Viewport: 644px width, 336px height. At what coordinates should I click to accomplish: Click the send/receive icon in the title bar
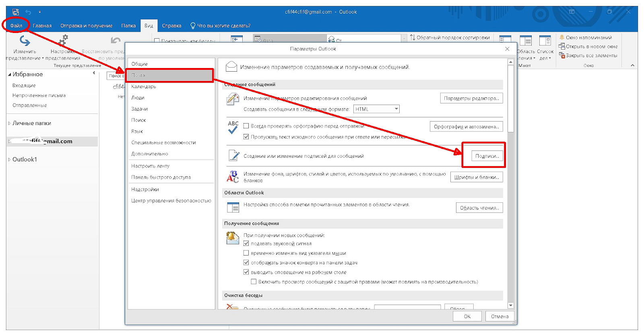pyautogui.click(x=15, y=12)
